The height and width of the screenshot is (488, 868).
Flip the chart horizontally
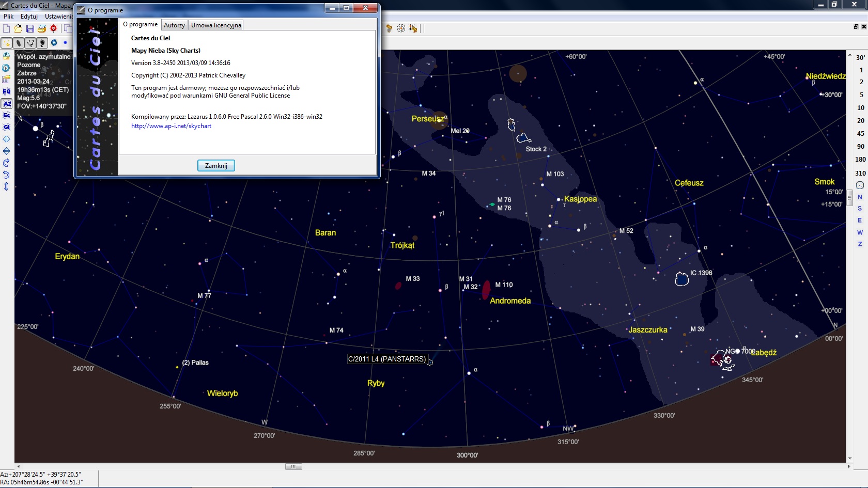point(6,139)
